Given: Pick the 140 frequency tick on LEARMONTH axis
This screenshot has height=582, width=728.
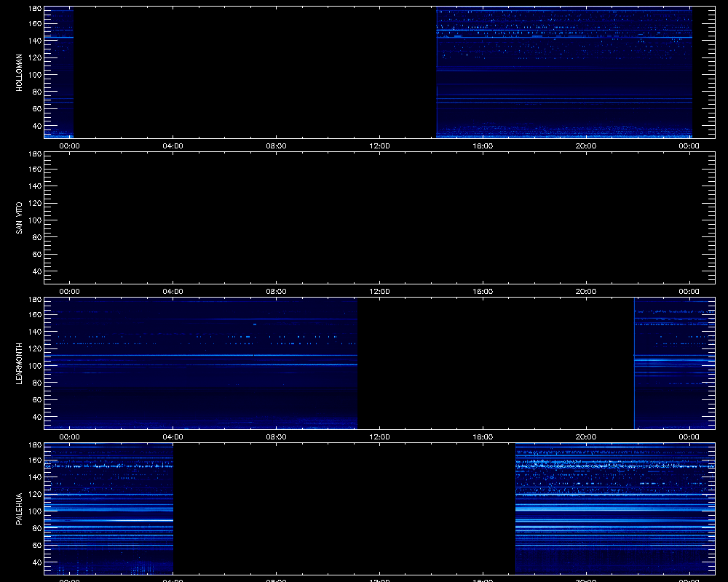Looking at the screenshot, I should (35, 332).
